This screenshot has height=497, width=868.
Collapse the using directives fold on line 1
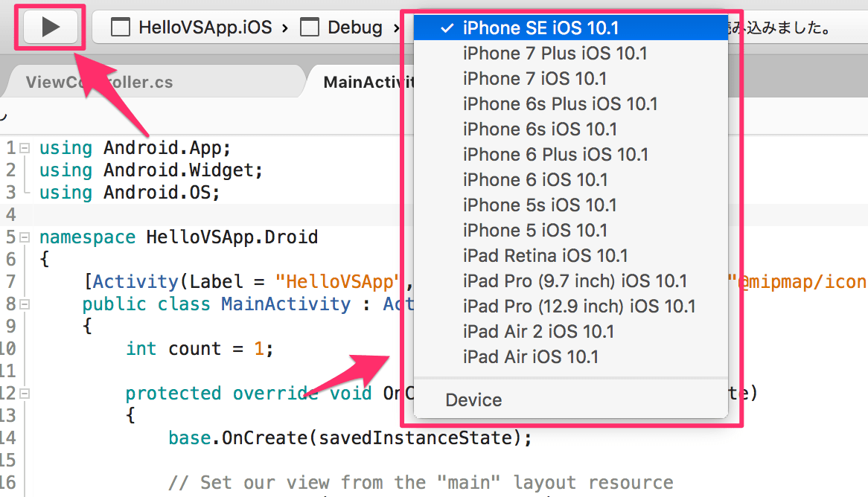pos(25,147)
